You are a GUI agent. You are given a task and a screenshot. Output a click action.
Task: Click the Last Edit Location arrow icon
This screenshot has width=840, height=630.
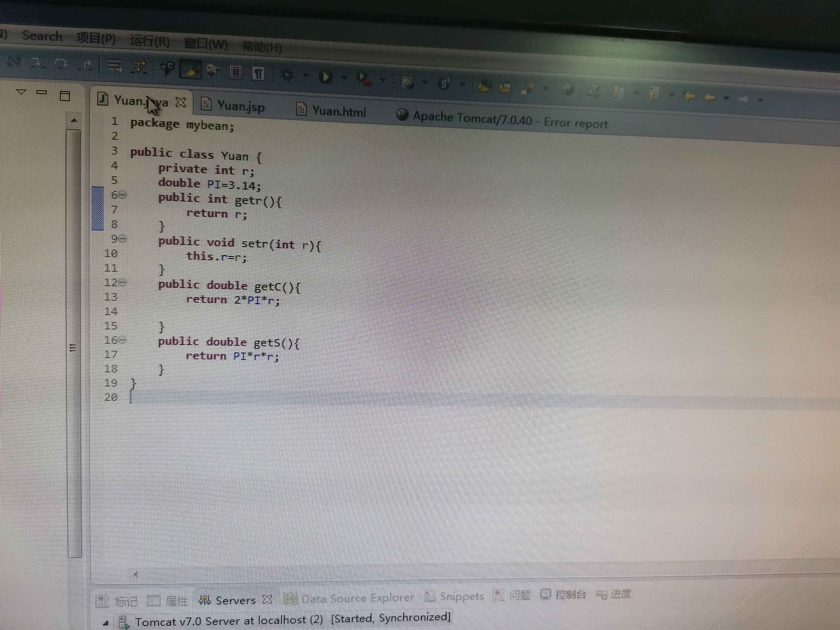pyautogui.click(x=689, y=96)
